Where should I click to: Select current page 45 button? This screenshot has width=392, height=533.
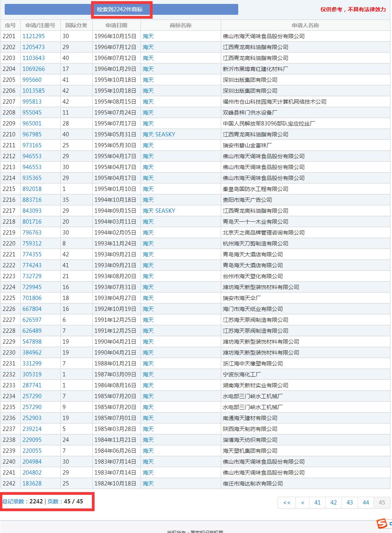click(x=382, y=503)
